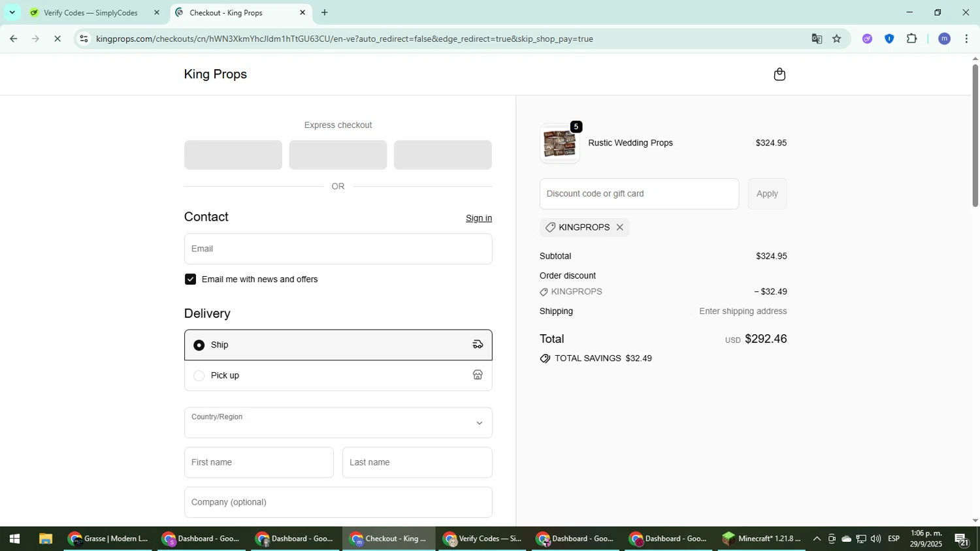Viewport: 980px width, 551px height.
Task: Focus the Email input field
Action: click(338, 249)
